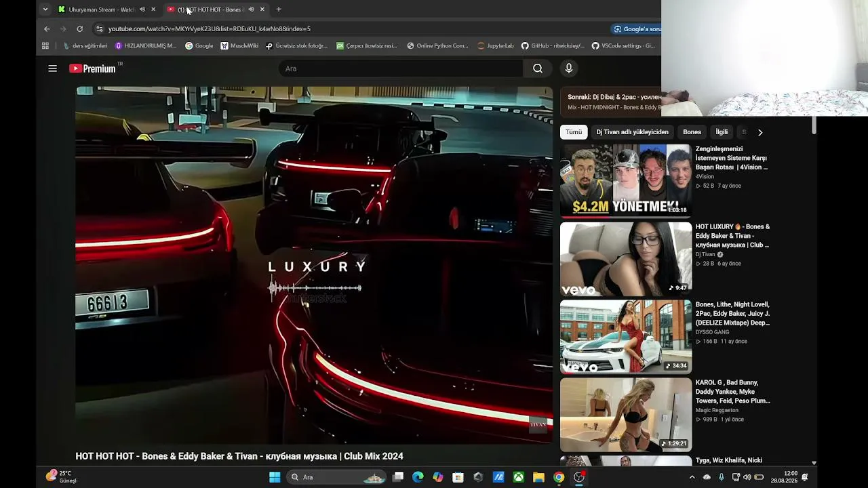Open the Zenginleşmenizi İstemeyen Sisteme Karşı video title
The image size is (868, 488).
click(732, 158)
